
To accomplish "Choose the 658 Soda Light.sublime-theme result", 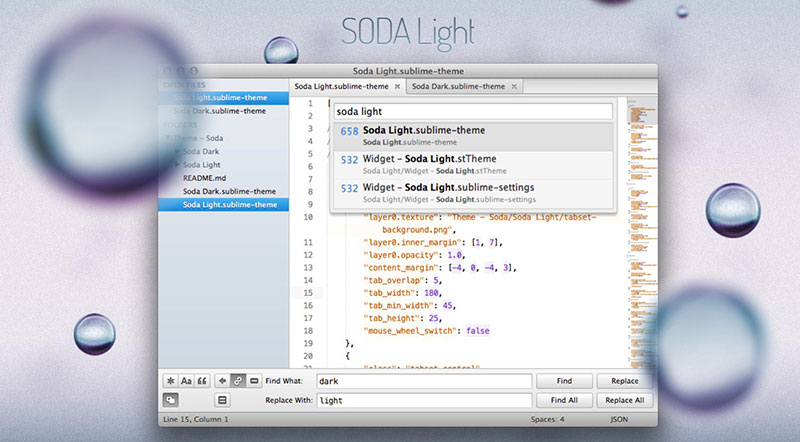I will point(473,136).
